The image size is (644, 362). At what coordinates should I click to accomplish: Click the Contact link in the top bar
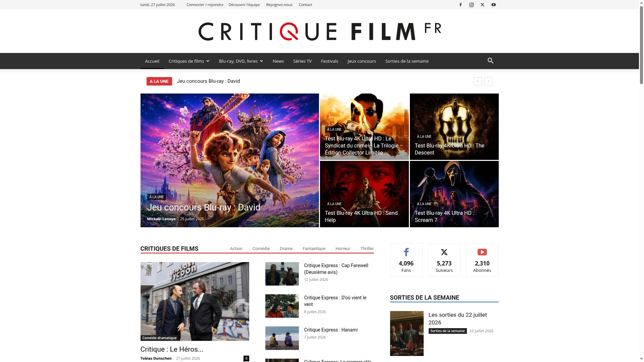305,5
